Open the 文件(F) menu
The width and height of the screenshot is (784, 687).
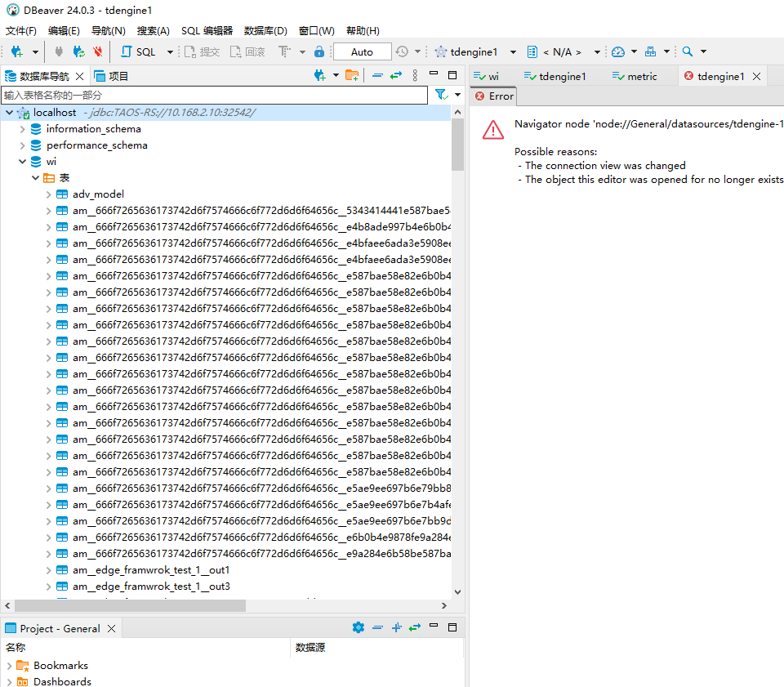pyautogui.click(x=21, y=30)
